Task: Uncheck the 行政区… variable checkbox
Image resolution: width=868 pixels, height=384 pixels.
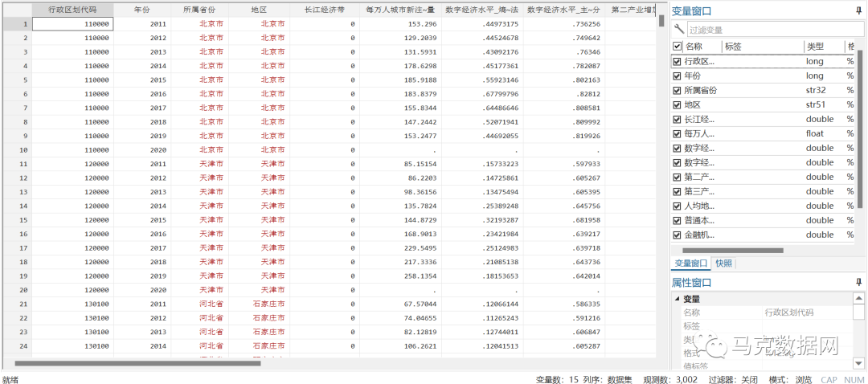Action: 677,61
